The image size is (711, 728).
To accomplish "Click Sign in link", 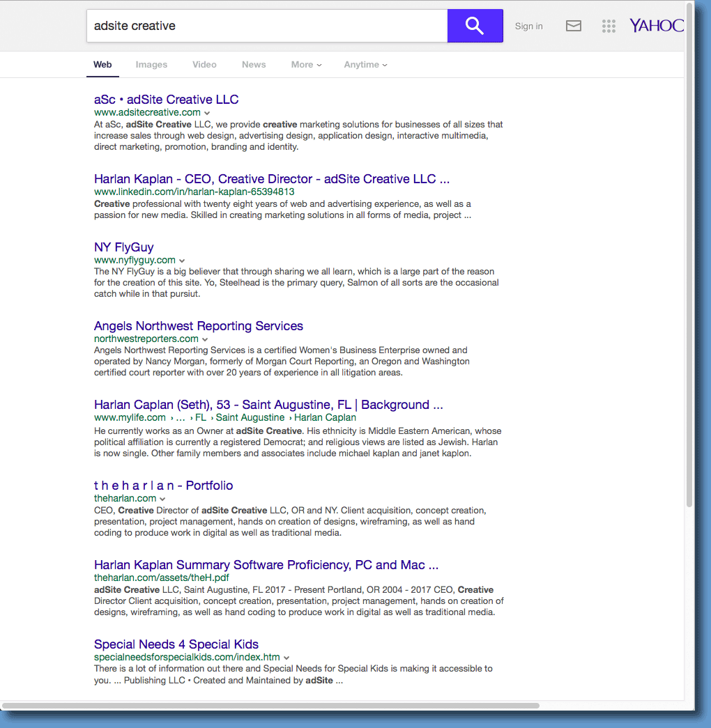I will pyautogui.click(x=529, y=26).
